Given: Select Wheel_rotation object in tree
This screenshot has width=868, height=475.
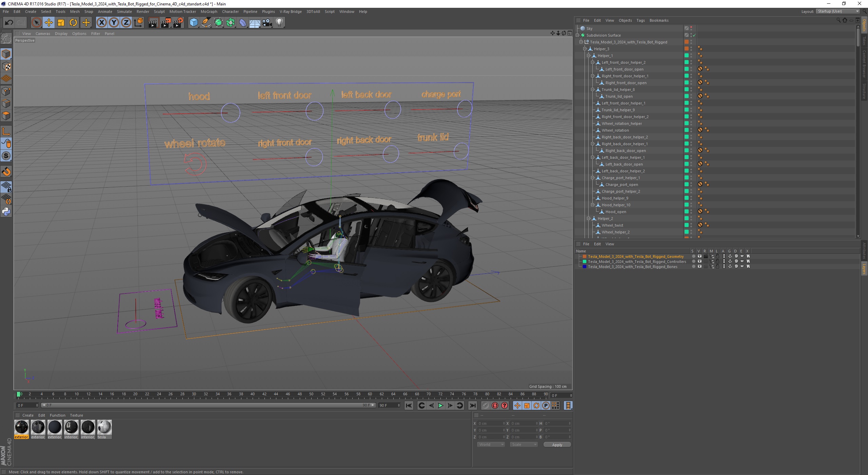Looking at the screenshot, I should (x=615, y=130).
